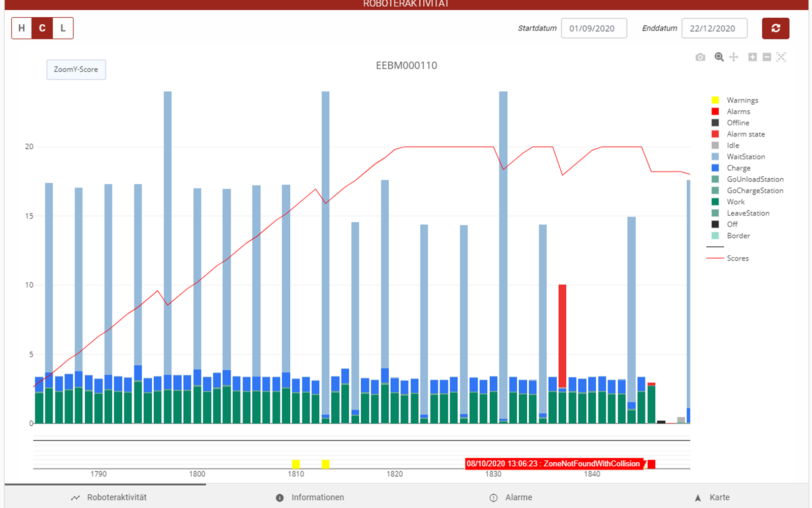Autoscale the chart axes
This screenshot has width=812, height=508.
[781, 57]
